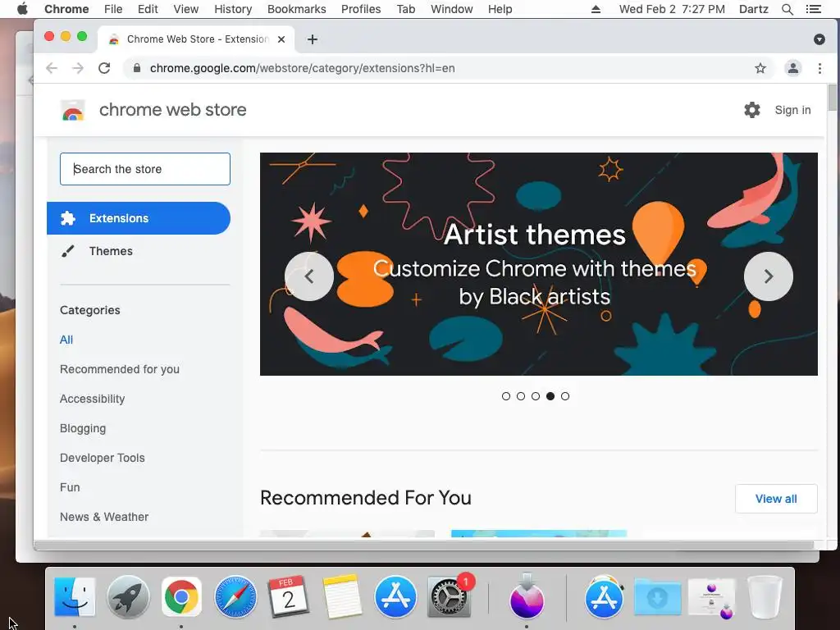Open System Preferences in the Dock
This screenshot has width=840, height=630.
click(x=449, y=597)
